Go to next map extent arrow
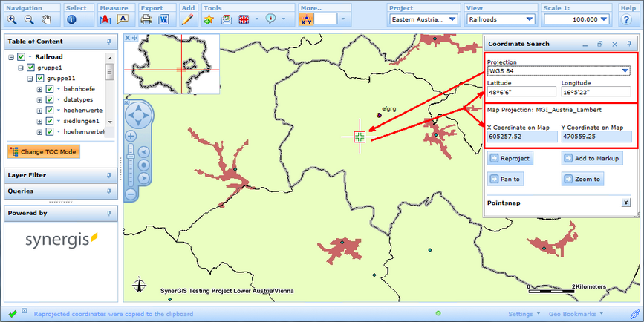The height and width of the screenshot is (322, 644). [x=144, y=178]
